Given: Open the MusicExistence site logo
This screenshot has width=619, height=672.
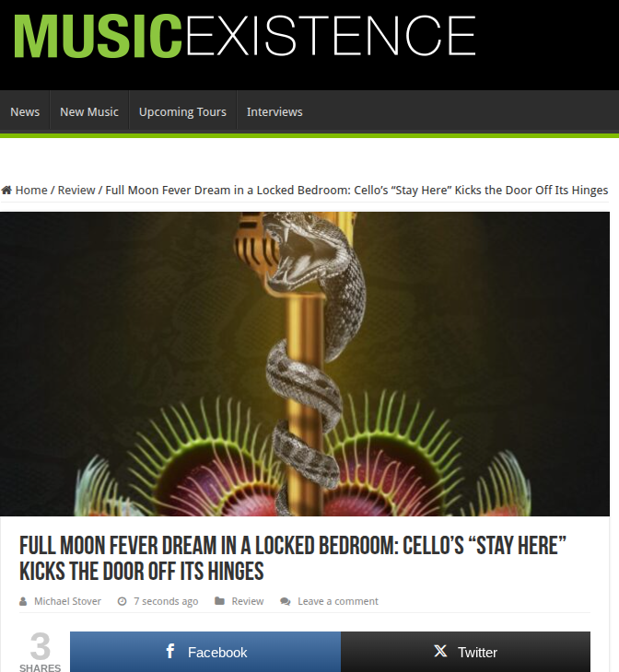Looking at the screenshot, I should coord(245,36).
